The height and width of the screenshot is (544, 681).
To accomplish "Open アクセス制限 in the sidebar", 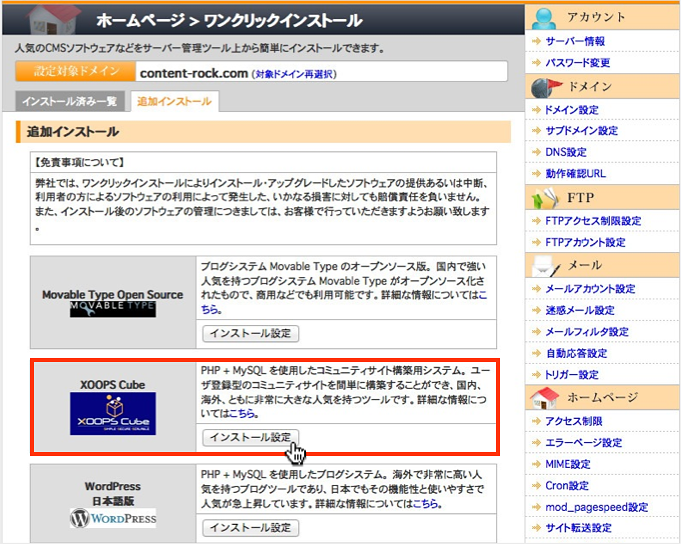I will pos(574,422).
